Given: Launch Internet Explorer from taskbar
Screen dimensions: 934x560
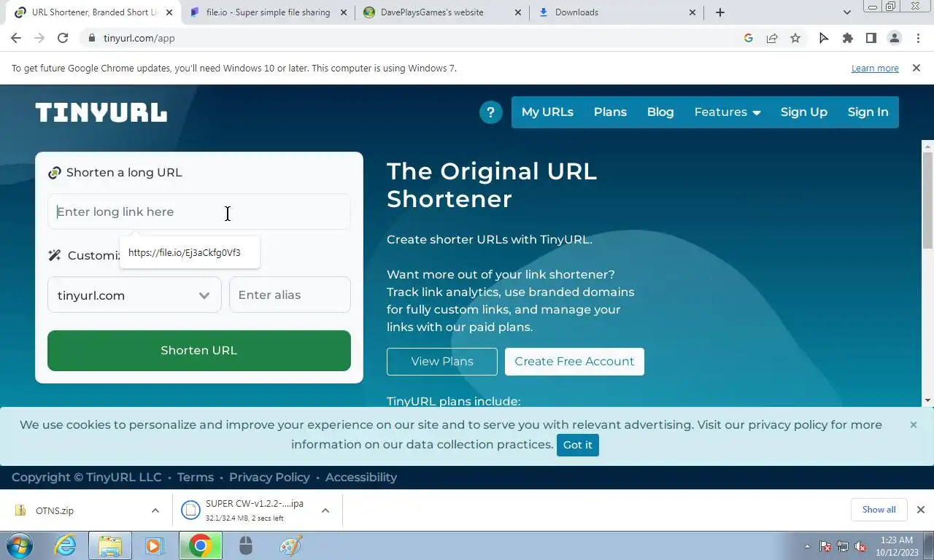Looking at the screenshot, I should click(x=66, y=545).
